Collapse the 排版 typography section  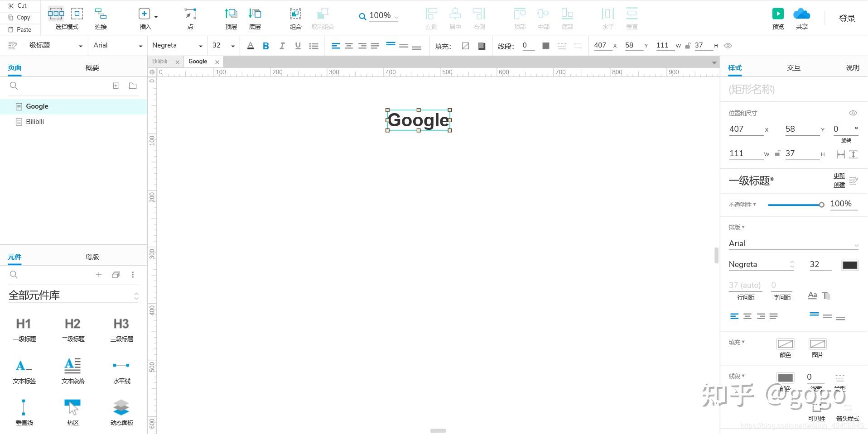[x=737, y=227]
